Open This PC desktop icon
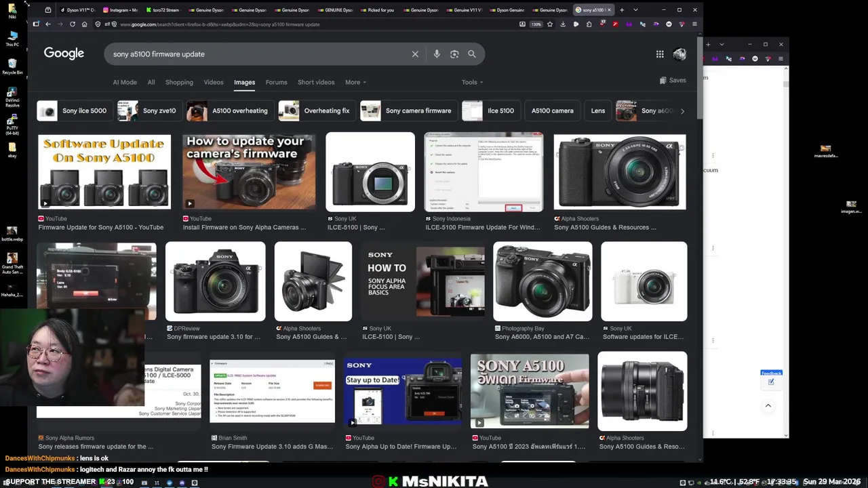Viewport: 868px width, 488px height. [x=12, y=38]
